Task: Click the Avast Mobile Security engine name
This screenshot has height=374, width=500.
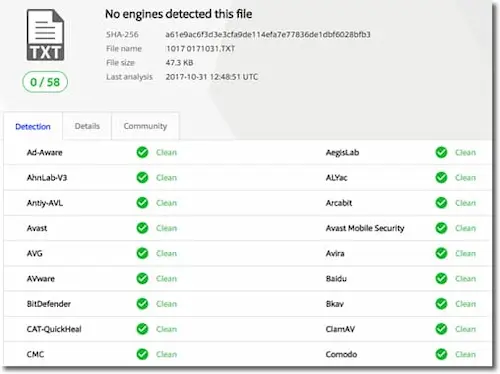Action: (365, 228)
